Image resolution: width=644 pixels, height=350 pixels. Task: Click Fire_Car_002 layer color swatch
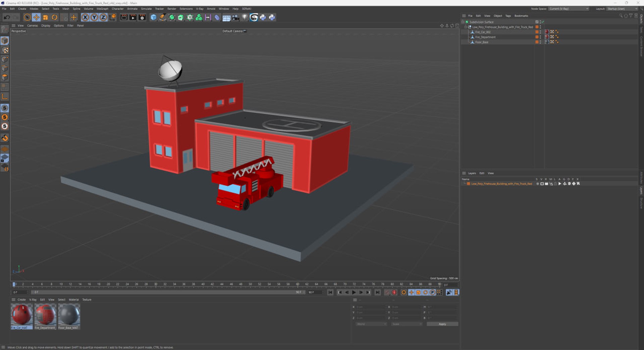pyautogui.click(x=537, y=32)
